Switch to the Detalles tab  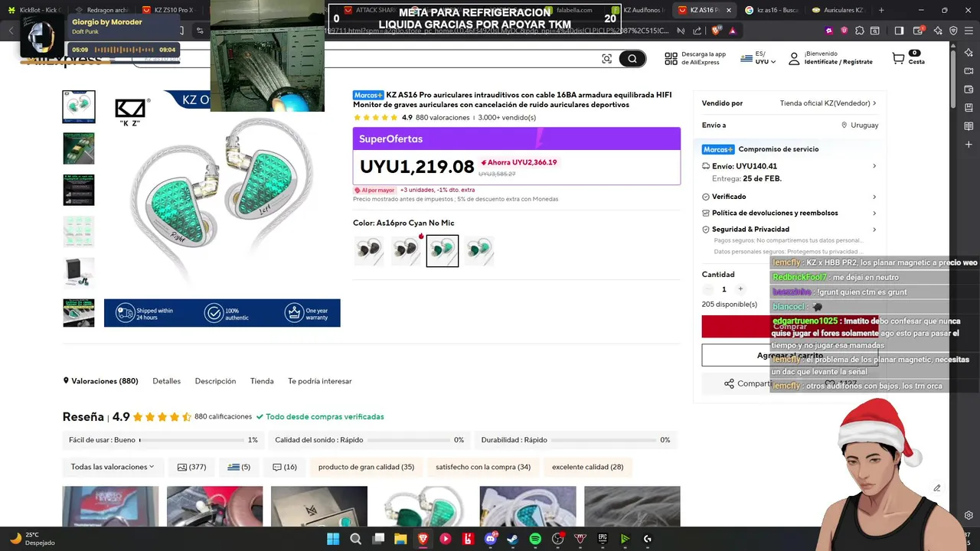pos(167,381)
